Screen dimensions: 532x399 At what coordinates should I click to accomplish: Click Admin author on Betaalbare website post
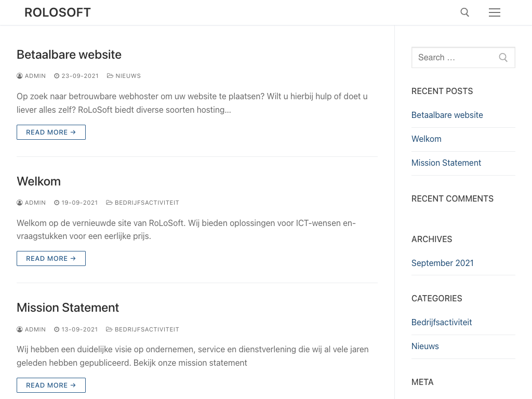tap(35, 76)
